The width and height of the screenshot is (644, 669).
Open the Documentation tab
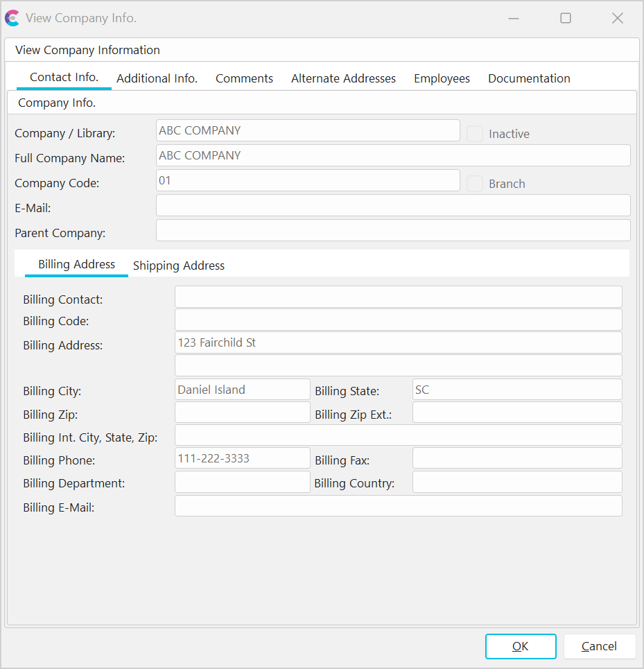[x=529, y=78]
